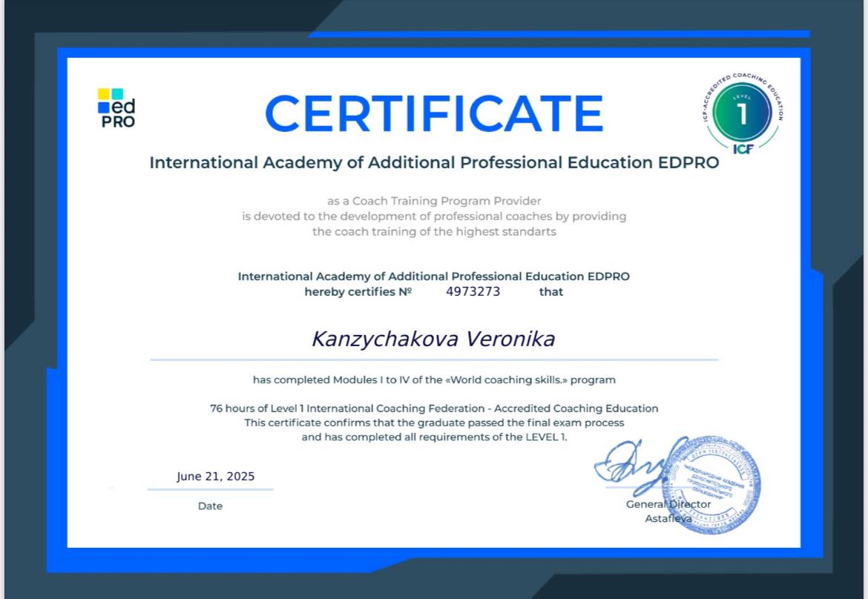Click the "hereby certifies №" text
The width and height of the screenshot is (868, 599).
[358, 291]
